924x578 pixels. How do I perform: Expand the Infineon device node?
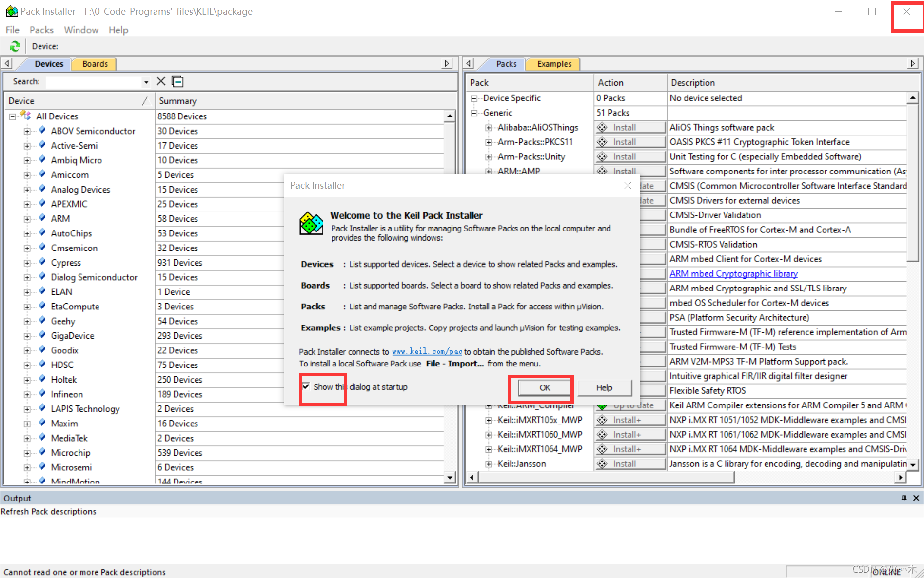(27, 394)
